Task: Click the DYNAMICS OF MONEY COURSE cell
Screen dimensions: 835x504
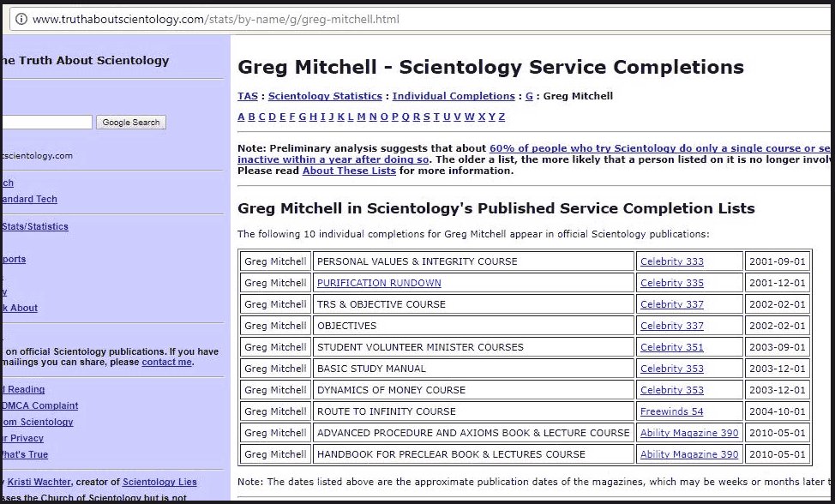Action: [x=474, y=390]
